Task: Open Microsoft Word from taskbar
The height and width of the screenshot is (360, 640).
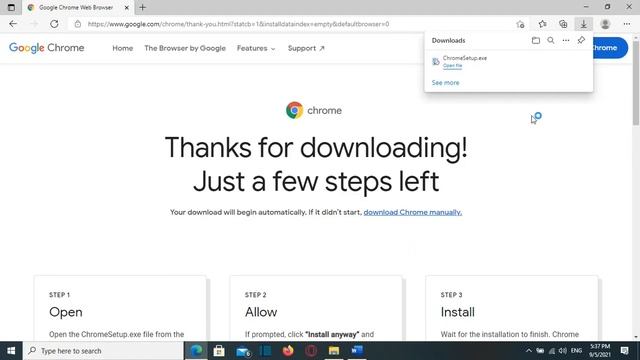Action: [357, 351]
